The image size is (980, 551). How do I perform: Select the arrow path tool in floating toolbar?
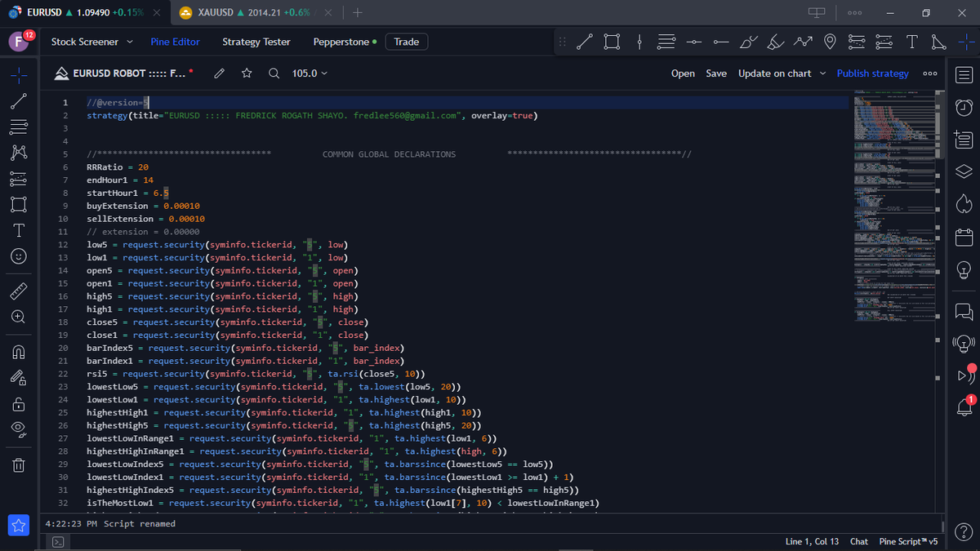coord(803,42)
